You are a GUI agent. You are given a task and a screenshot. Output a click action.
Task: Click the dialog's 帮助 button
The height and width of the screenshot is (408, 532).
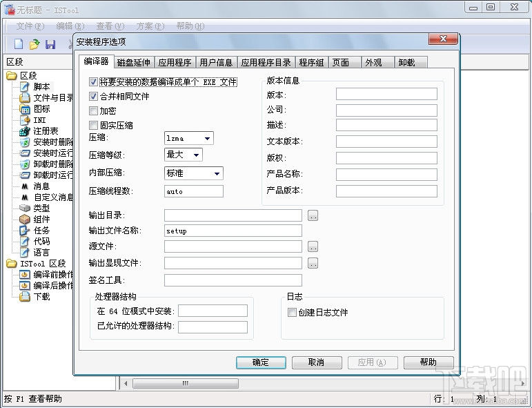(428, 362)
